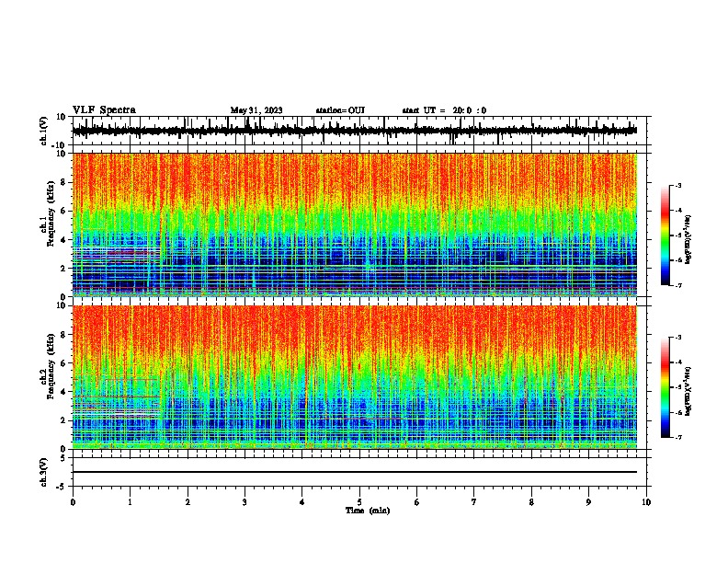This screenshot has height=563, width=728.
Task: Select the date label "May 31, 2023"
Action: pos(256,110)
